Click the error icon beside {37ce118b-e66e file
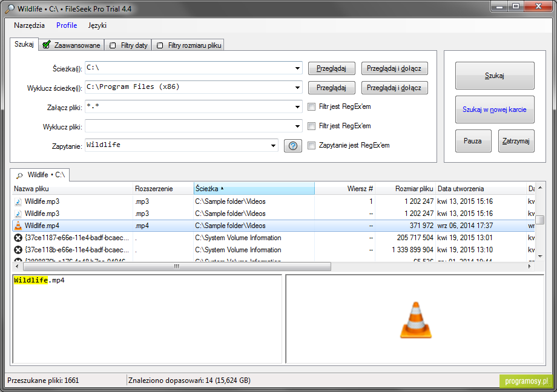The image size is (557, 392). click(18, 250)
